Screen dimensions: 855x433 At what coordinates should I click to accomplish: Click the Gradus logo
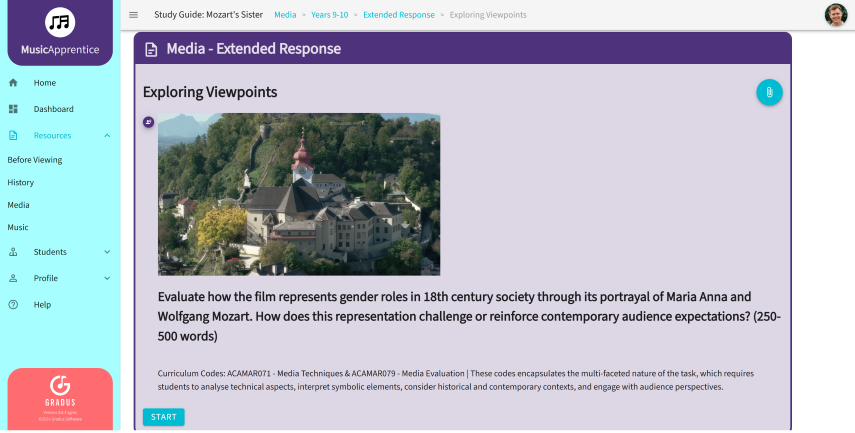(x=60, y=390)
